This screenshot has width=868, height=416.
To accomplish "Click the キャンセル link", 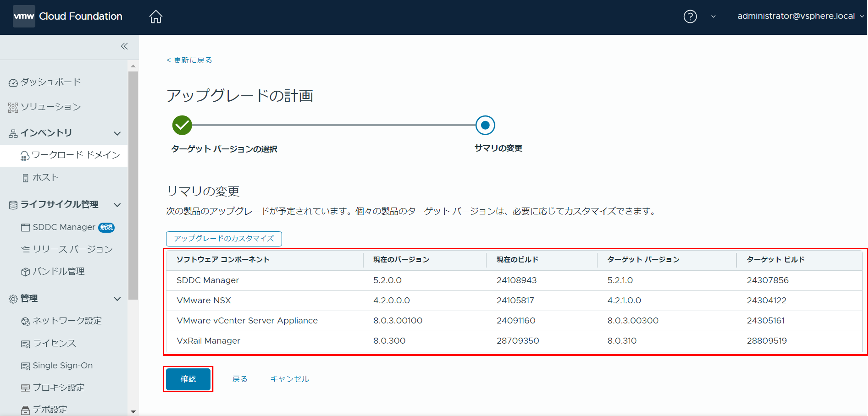I will click(290, 379).
